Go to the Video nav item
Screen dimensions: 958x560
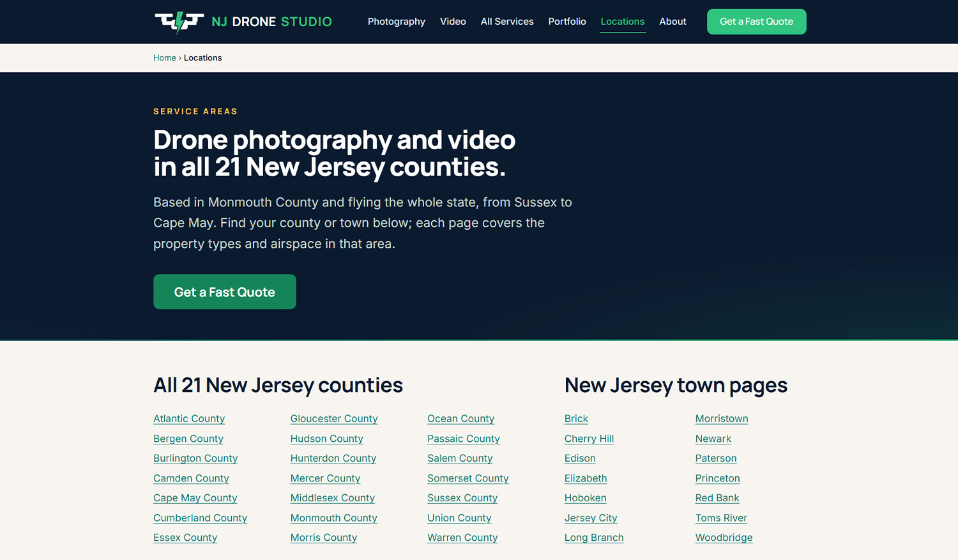point(453,22)
